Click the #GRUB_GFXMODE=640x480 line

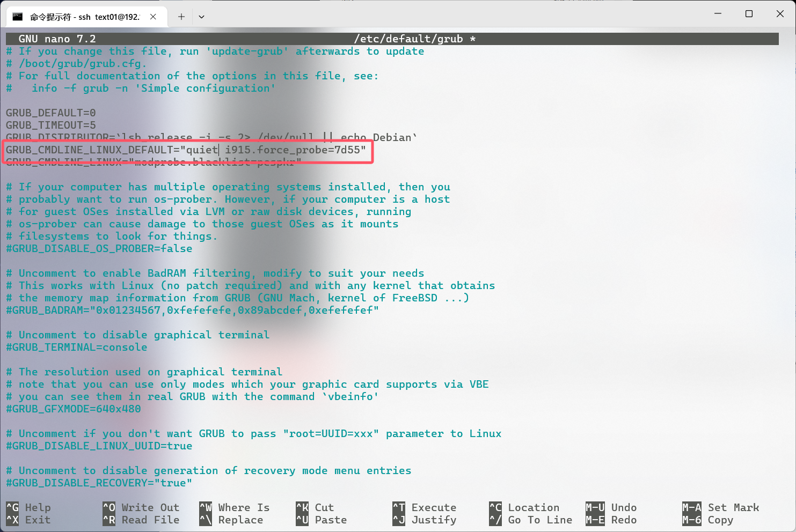pos(74,409)
